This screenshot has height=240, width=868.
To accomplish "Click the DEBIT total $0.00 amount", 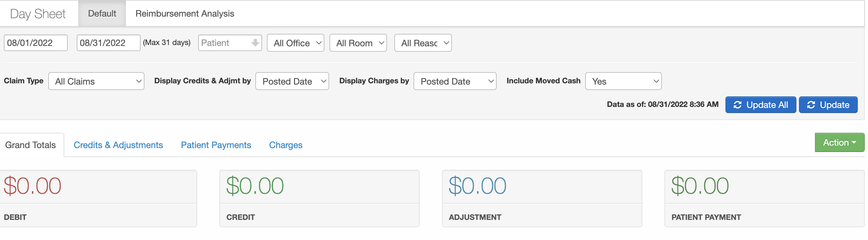I will 32,186.
